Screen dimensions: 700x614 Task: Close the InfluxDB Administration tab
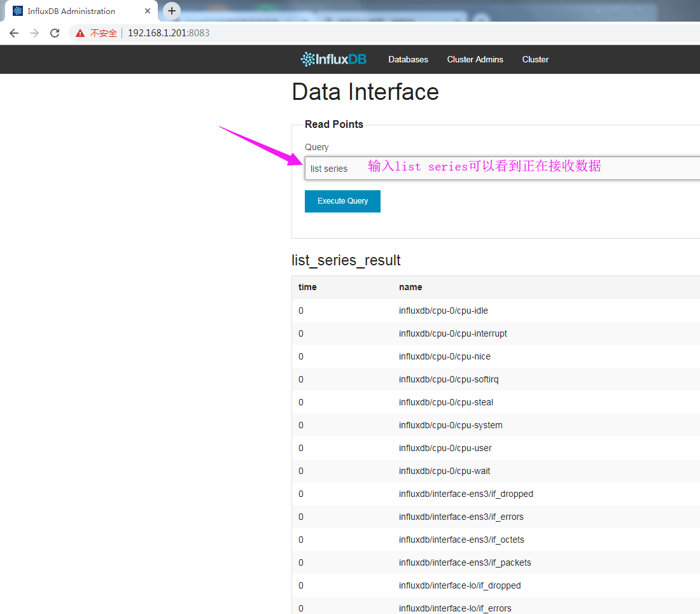(x=148, y=11)
